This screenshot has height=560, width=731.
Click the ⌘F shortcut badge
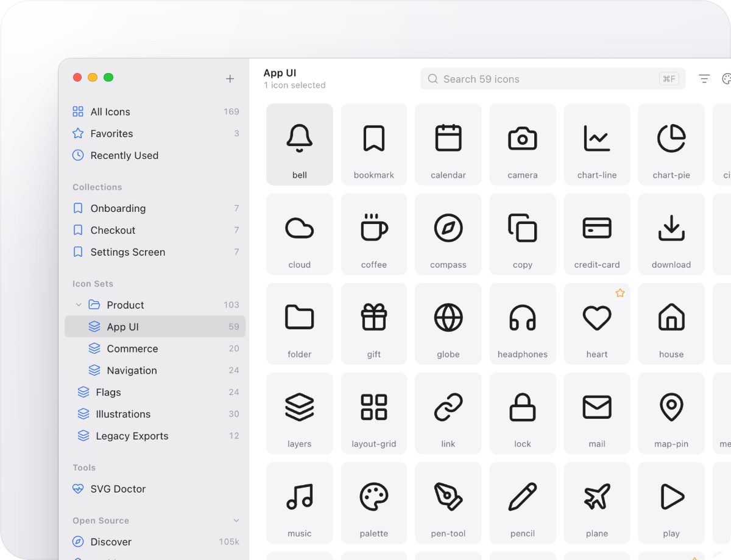point(669,79)
